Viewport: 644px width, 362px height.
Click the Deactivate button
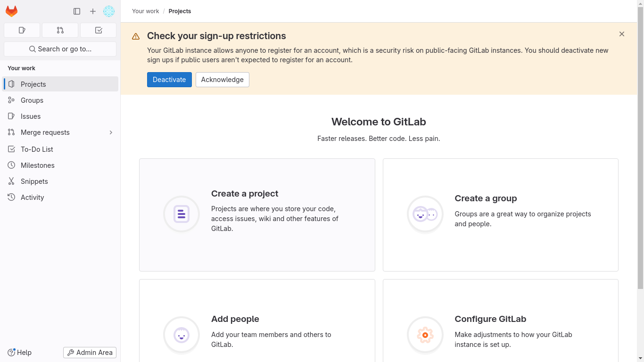[169, 80]
